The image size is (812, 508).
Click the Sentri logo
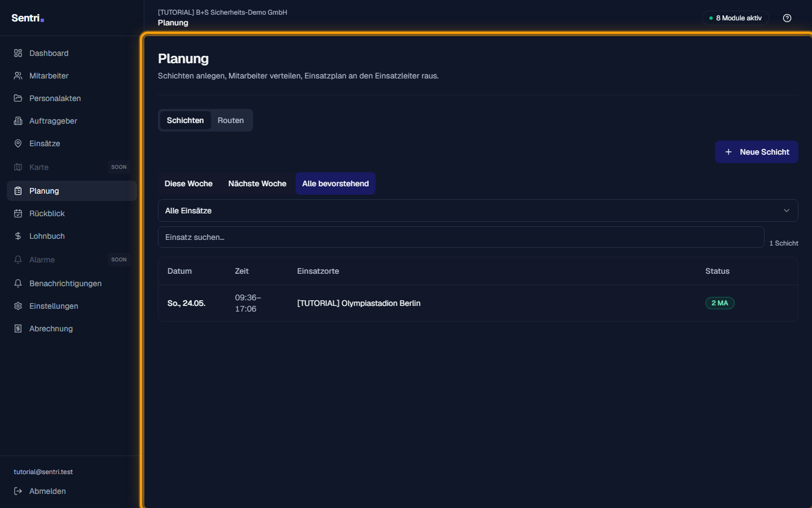coord(28,18)
